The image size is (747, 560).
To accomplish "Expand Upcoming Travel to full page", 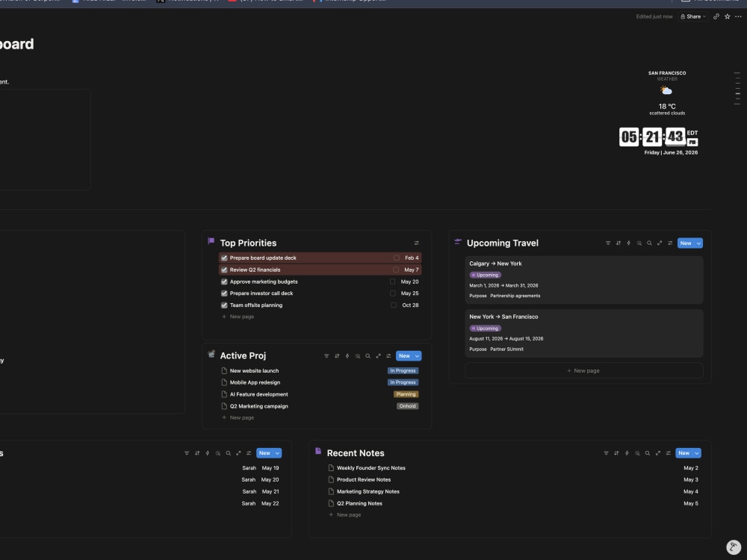I will point(660,243).
